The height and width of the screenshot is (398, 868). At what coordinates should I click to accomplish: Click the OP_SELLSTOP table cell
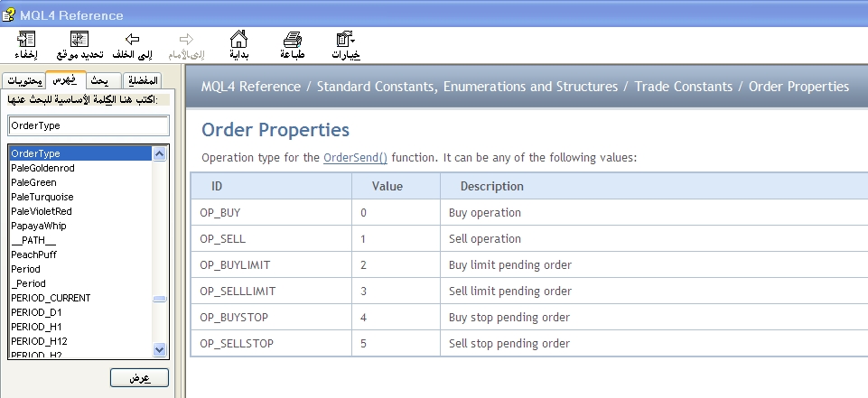(271, 343)
